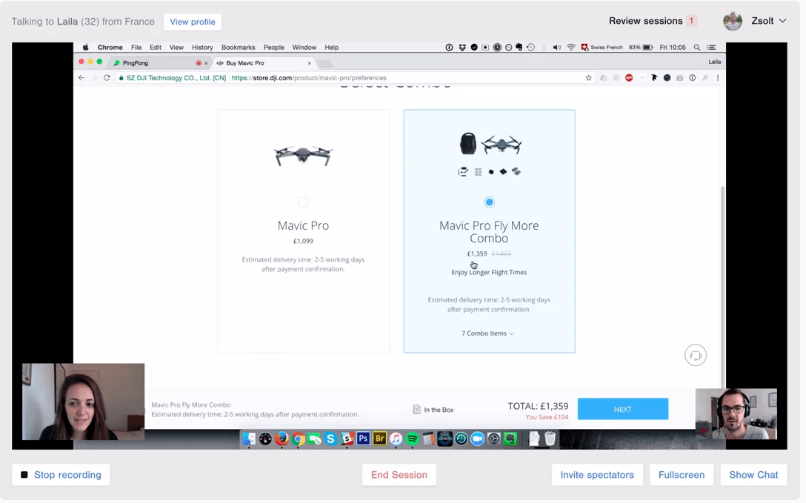Bookmark this page with star icon
806x503 pixels.
coord(589,78)
